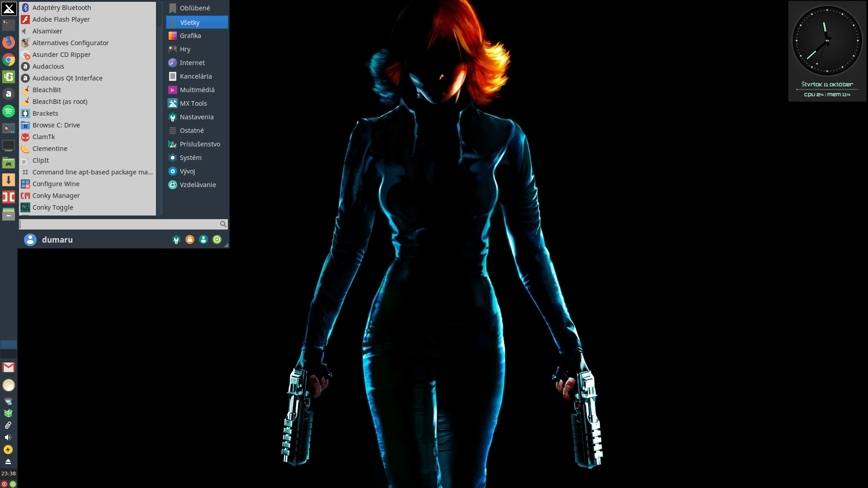Launch BleachBit (as root)
Viewport: 868px width, 488px height.
[x=60, y=102]
